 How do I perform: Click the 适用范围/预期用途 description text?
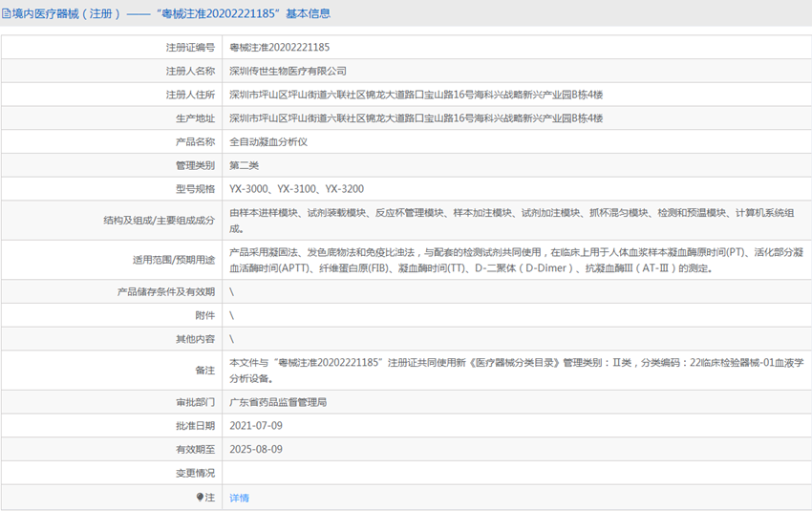[x=516, y=261]
